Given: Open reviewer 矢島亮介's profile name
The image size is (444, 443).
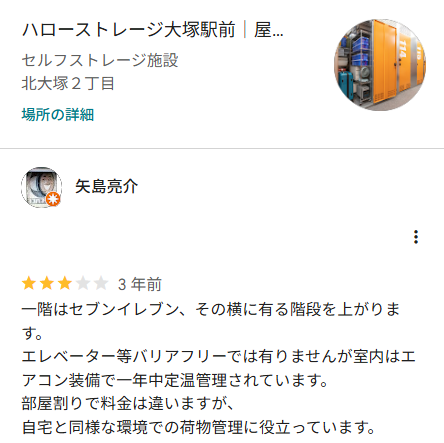Looking at the screenshot, I should [106, 186].
